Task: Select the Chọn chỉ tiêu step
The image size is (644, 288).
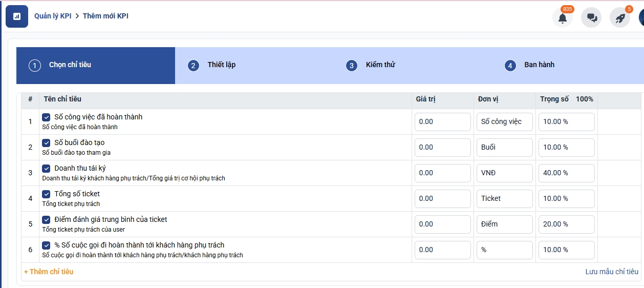Action: (x=70, y=65)
